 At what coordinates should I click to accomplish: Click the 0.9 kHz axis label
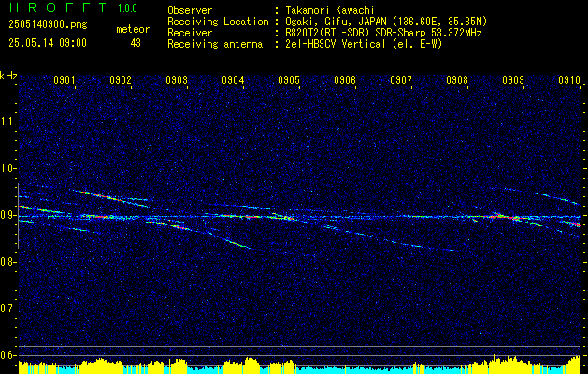pos(7,215)
